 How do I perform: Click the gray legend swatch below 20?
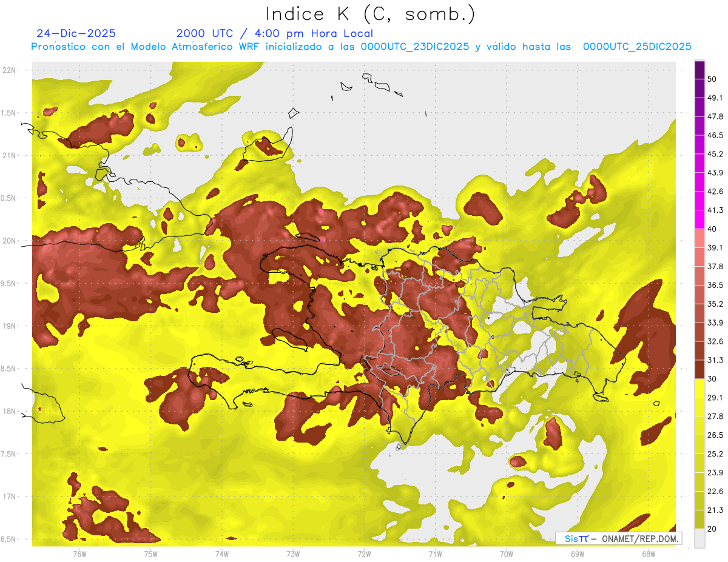point(699,538)
